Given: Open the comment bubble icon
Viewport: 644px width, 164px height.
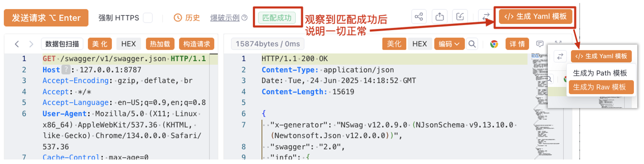Looking at the screenshot, I should pos(540,44).
